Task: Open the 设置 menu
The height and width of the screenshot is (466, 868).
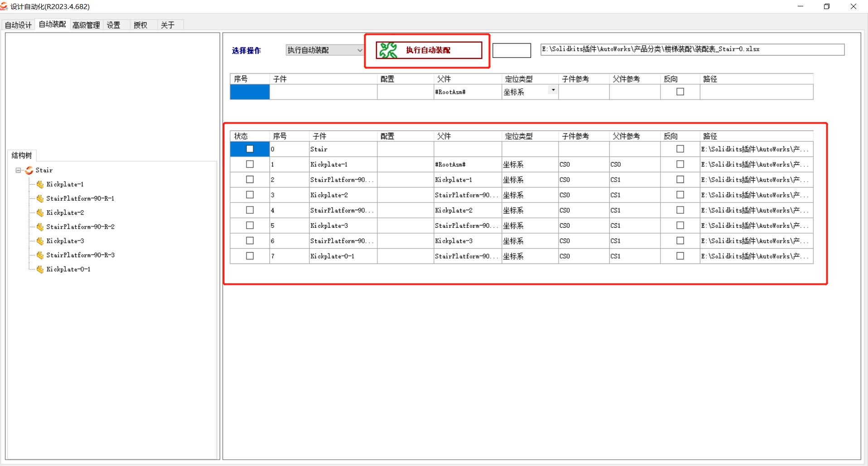Action: point(113,25)
